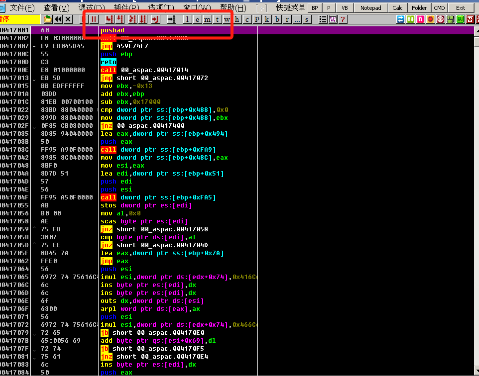Click the Step Into toolbar icon
Image resolution: width=479 pixels, height=376 pixels.
(109, 19)
